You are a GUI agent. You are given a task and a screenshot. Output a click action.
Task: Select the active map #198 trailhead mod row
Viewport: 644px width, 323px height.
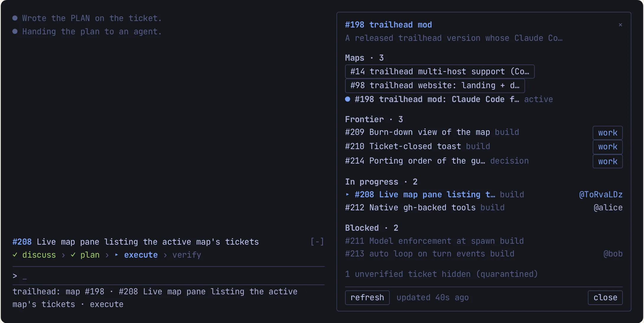(x=449, y=99)
